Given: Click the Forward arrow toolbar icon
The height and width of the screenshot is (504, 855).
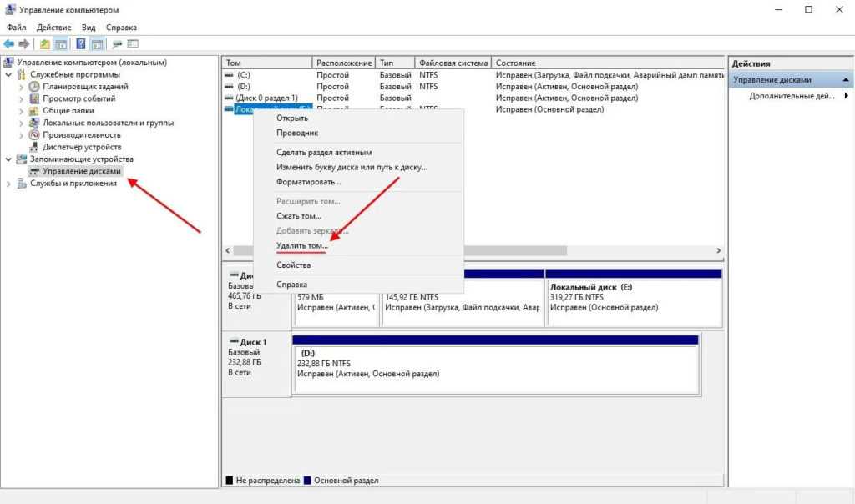Looking at the screenshot, I should point(24,44).
